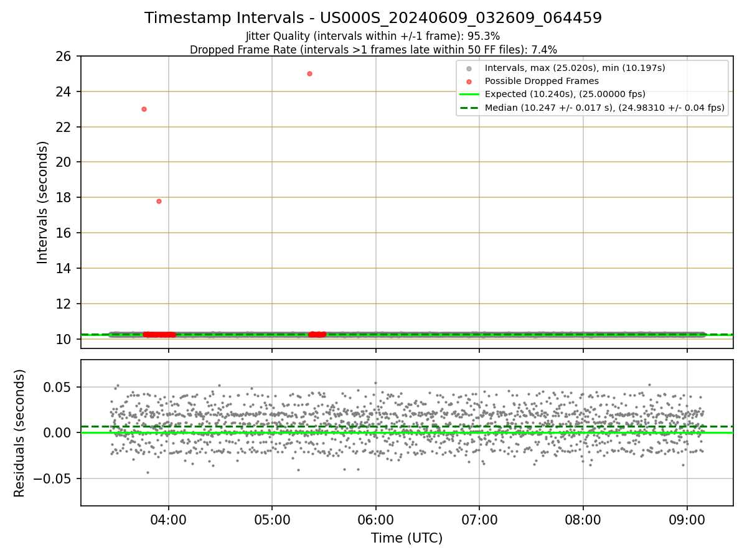The height and width of the screenshot is (560, 747).
Task: Click the '05:00' x-axis tick label
Action: (x=272, y=519)
